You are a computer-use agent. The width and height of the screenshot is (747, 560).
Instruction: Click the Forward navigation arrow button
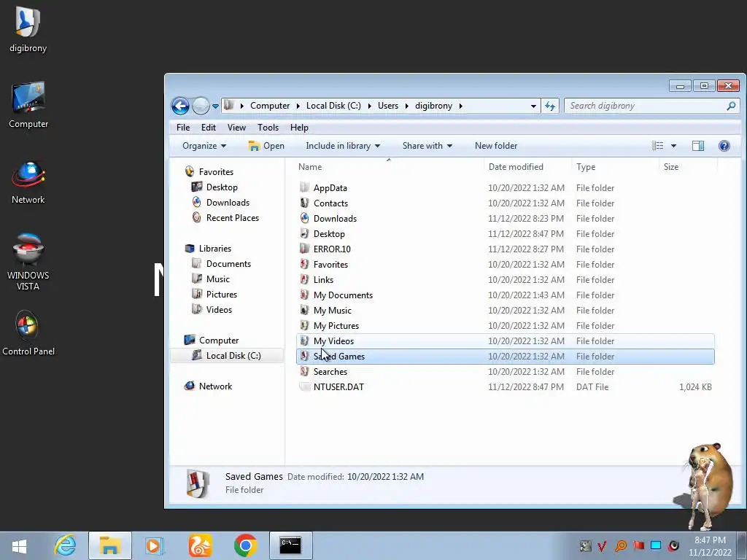[x=201, y=106]
